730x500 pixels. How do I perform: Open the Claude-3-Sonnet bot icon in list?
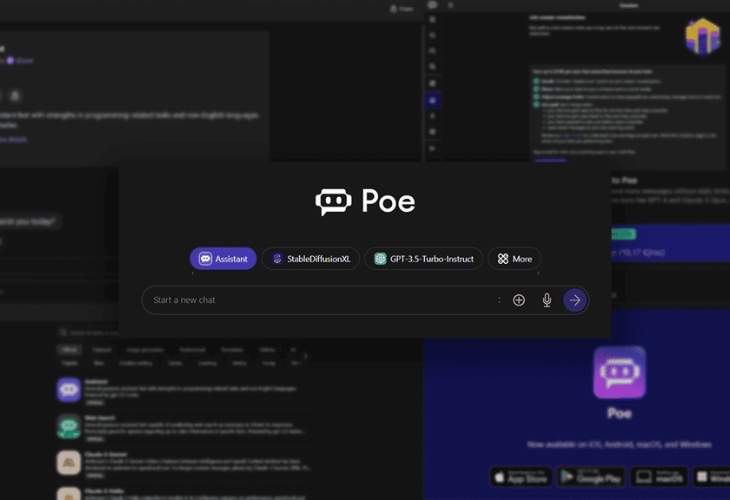(x=69, y=462)
